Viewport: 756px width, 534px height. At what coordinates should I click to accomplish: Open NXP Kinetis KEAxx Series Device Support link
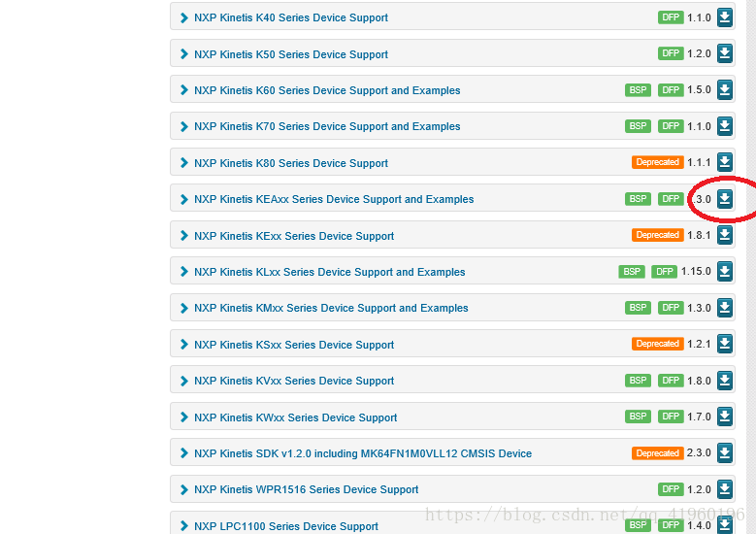point(334,199)
